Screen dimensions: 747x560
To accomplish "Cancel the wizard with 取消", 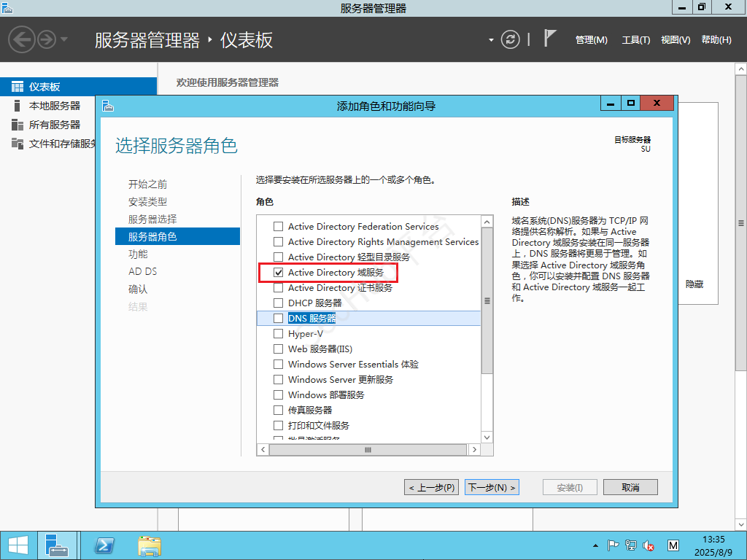I will pyautogui.click(x=630, y=487).
